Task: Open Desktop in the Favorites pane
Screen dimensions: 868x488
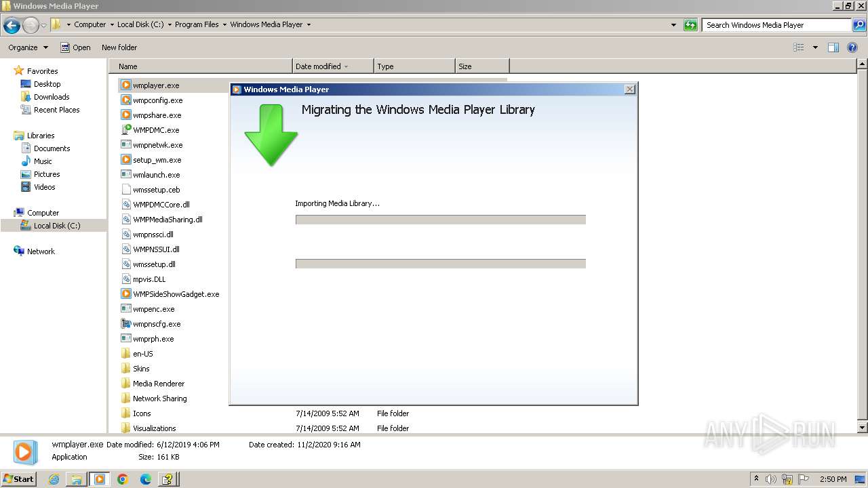Action: pos(47,84)
